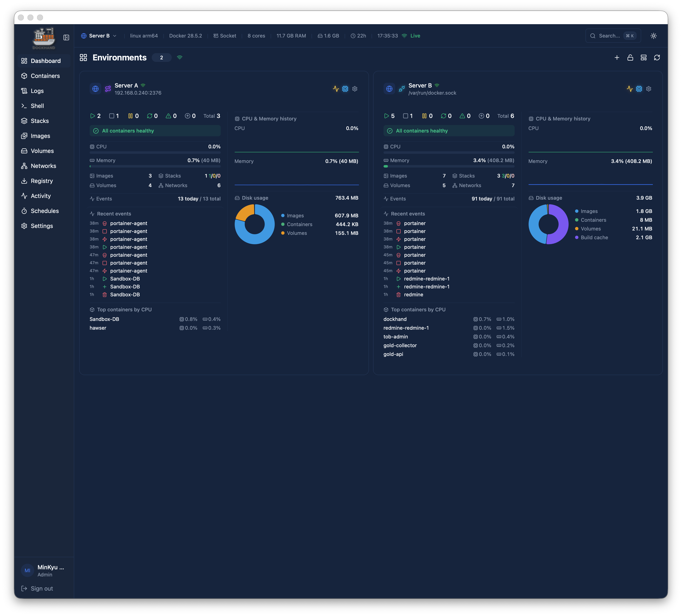The image size is (682, 616).
Task: Toggle layout lock icon in Environments header
Action: pyautogui.click(x=630, y=58)
